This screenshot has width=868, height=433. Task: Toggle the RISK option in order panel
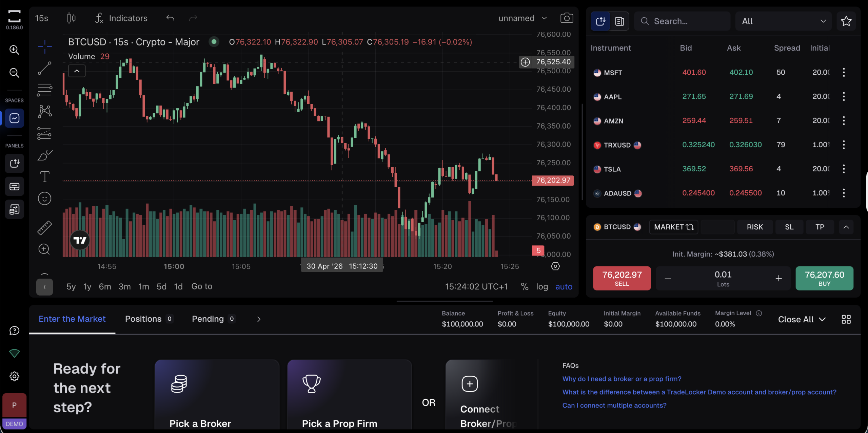click(755, 227)
